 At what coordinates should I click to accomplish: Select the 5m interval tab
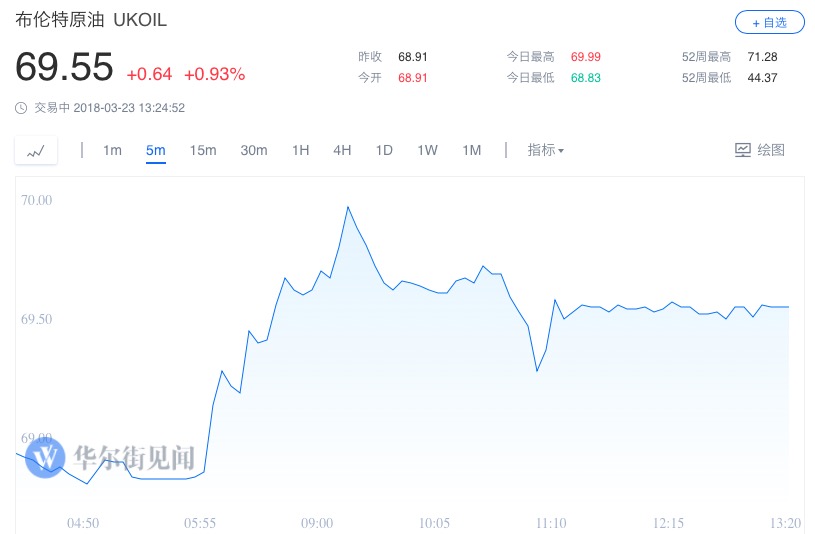155,150
